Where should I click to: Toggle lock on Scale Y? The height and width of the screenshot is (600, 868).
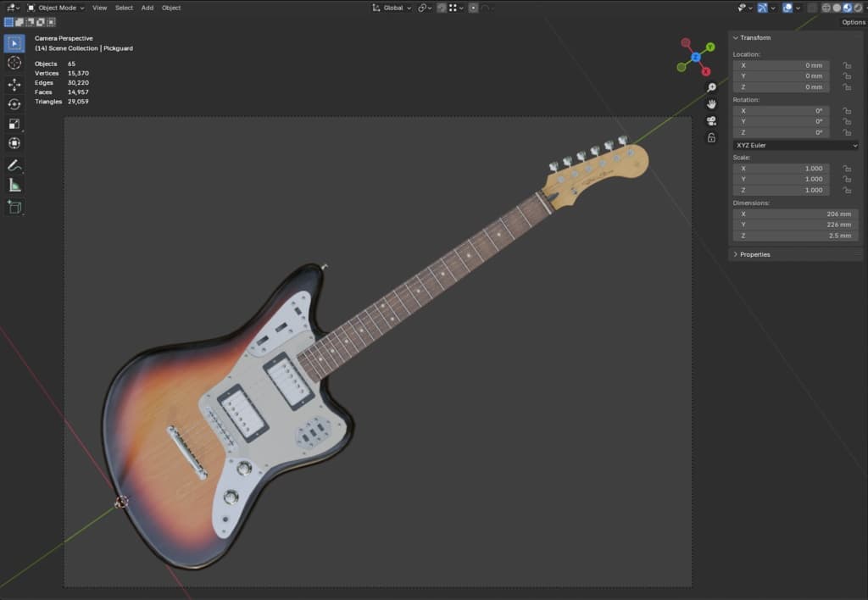(x=847, y=180)
